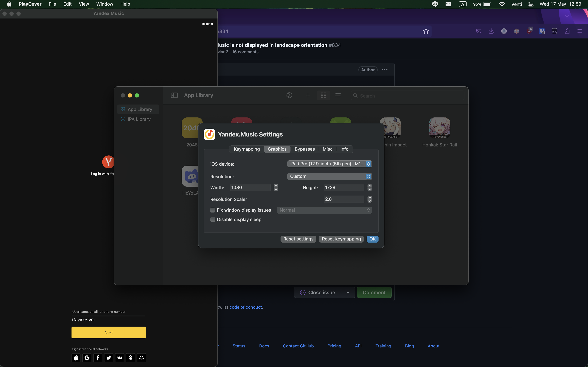Enable Fix window display issues checkbox
588x367 pixels.
pos(213,210)
